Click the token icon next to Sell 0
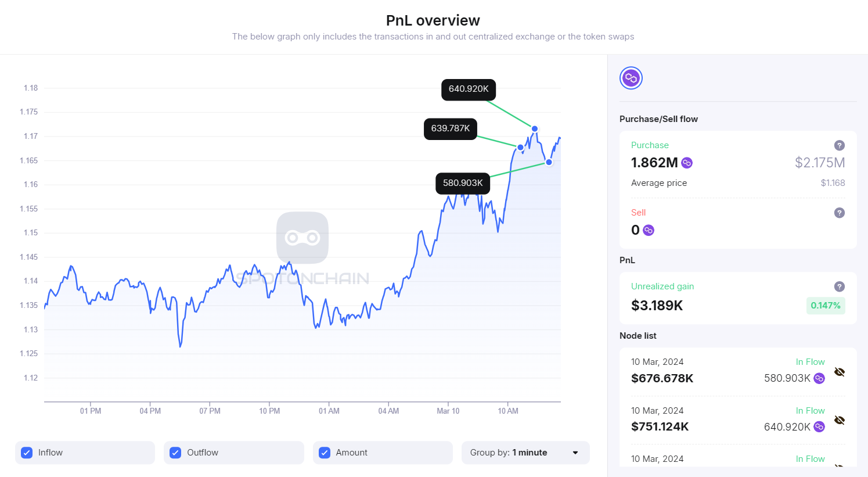 pyautogui.click(x=649, y=230)
